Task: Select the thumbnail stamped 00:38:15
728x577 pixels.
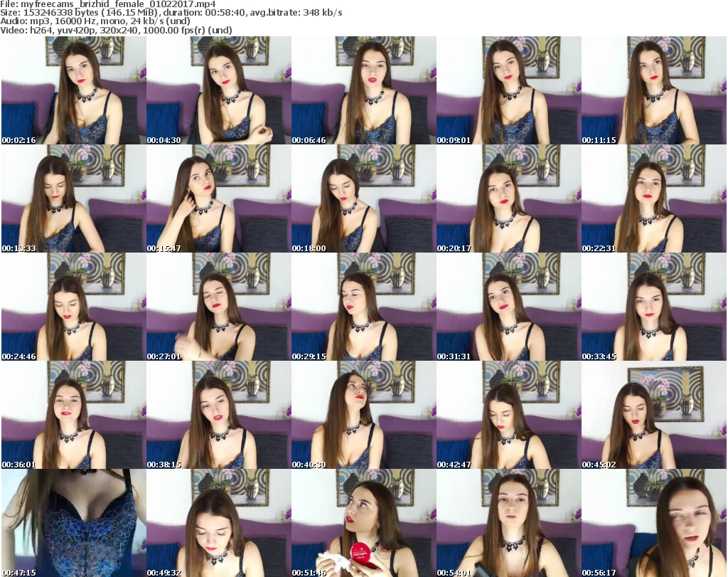Action: pyautogui.click(x=219, y=415)
